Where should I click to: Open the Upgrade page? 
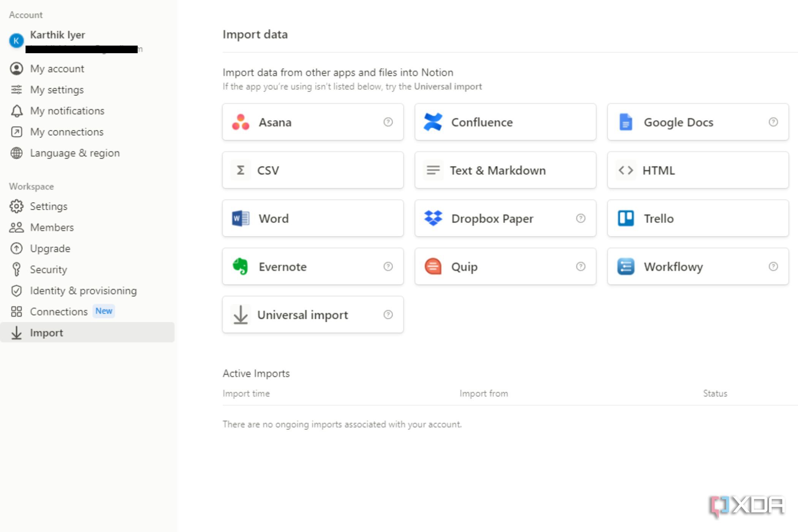87,249
